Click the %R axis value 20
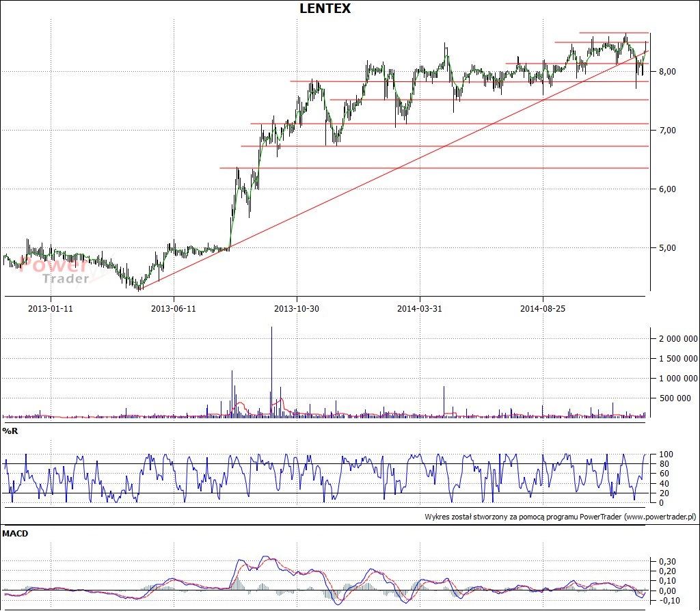 664,493
